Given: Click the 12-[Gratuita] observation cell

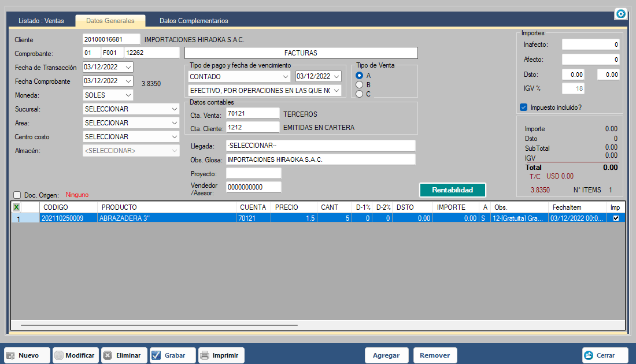Looking at the screenshot, I should point(519,218).
